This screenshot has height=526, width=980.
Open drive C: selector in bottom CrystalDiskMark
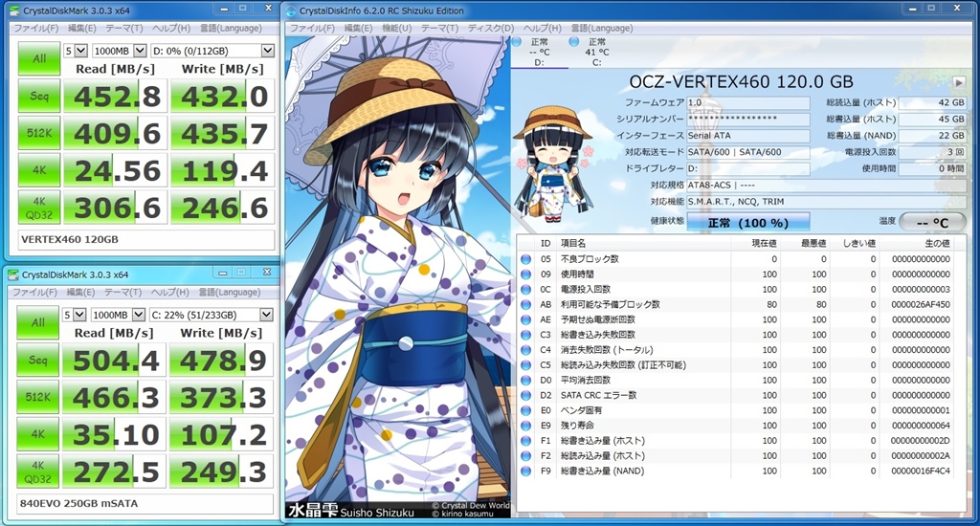[x=212, y=315]
